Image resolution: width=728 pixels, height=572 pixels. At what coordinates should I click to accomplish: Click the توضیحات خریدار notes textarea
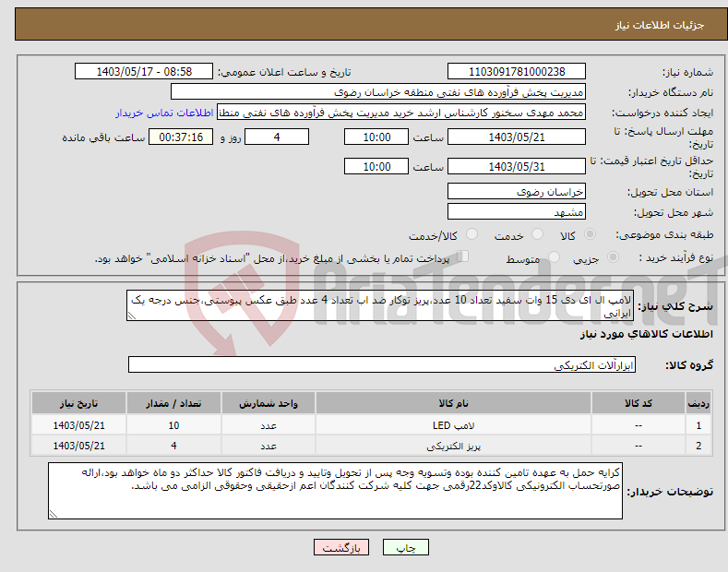tap(335, 491)
